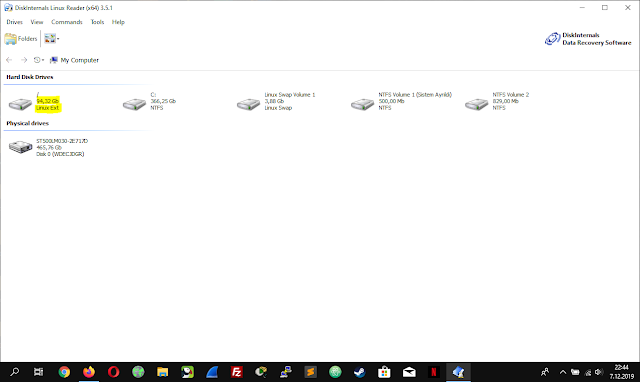Go back with the left arrow
This screenshot has height=382, width=640.
(x=9, y=60)
